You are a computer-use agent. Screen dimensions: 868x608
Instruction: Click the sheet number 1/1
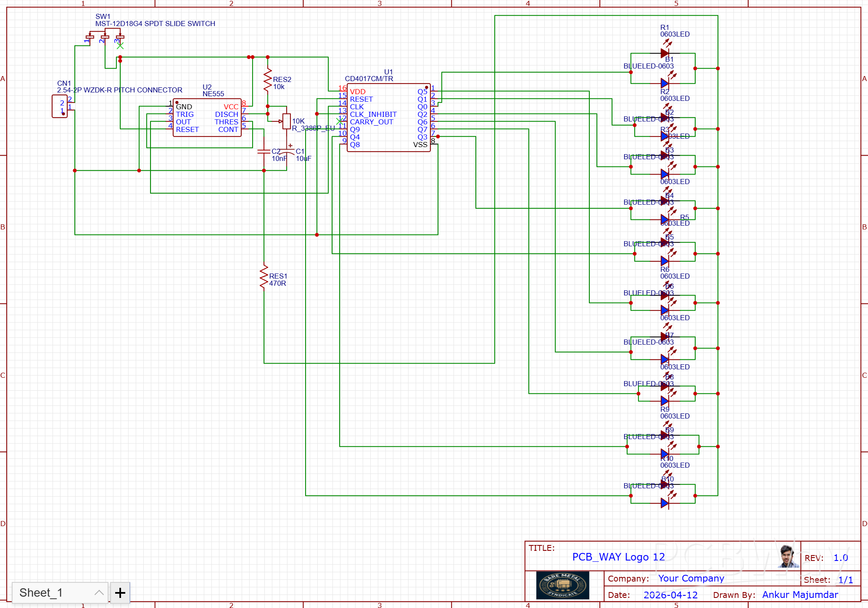tap(845, 580)
